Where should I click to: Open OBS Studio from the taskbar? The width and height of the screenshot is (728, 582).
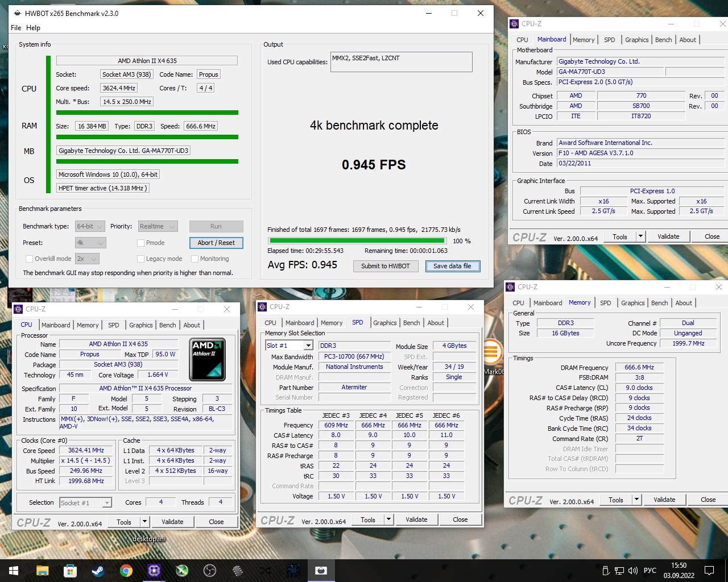click(209, 571)
